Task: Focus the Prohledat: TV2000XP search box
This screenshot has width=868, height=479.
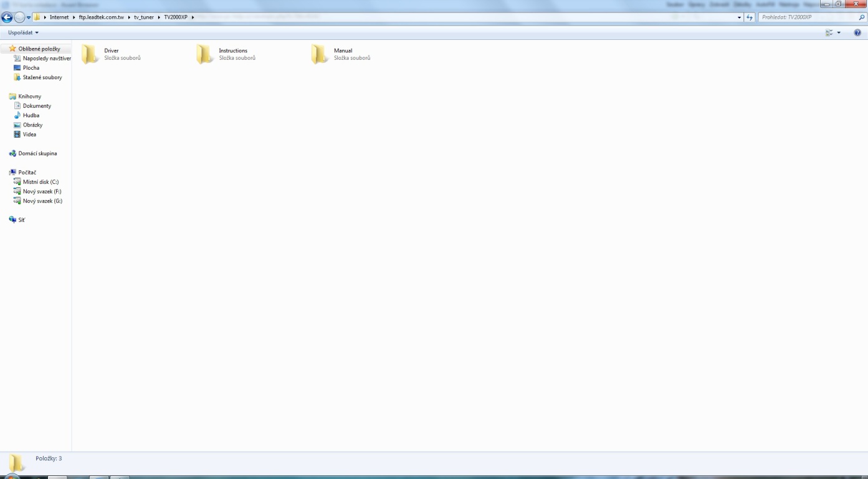Action: [x=808, y=17]
